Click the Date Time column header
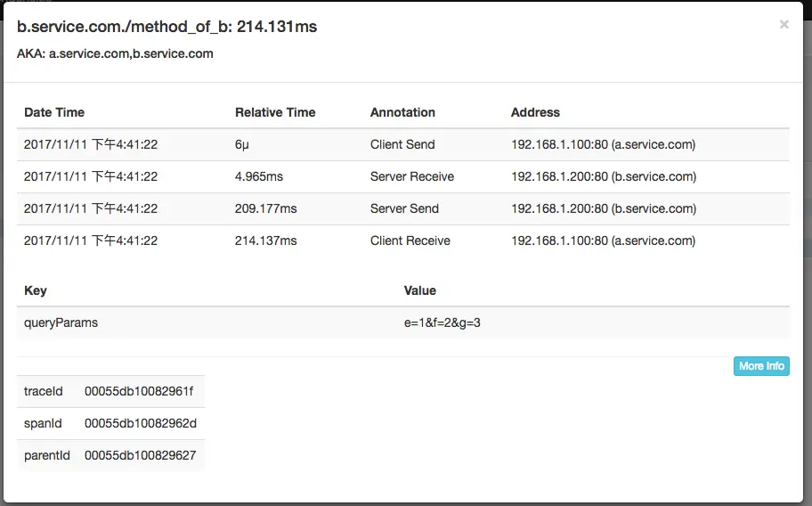The image size is (812, 506). tap(54, 112)
